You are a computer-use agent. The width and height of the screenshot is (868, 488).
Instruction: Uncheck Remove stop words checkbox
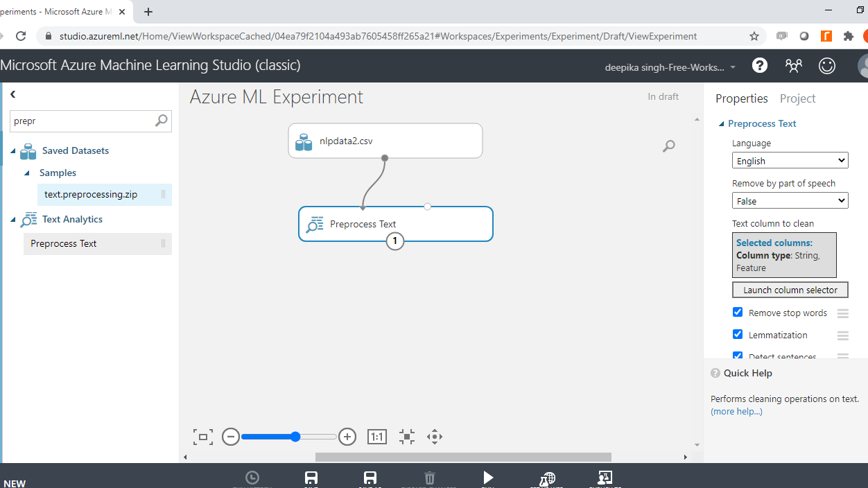pyautogui.click(x=738, y=313)
